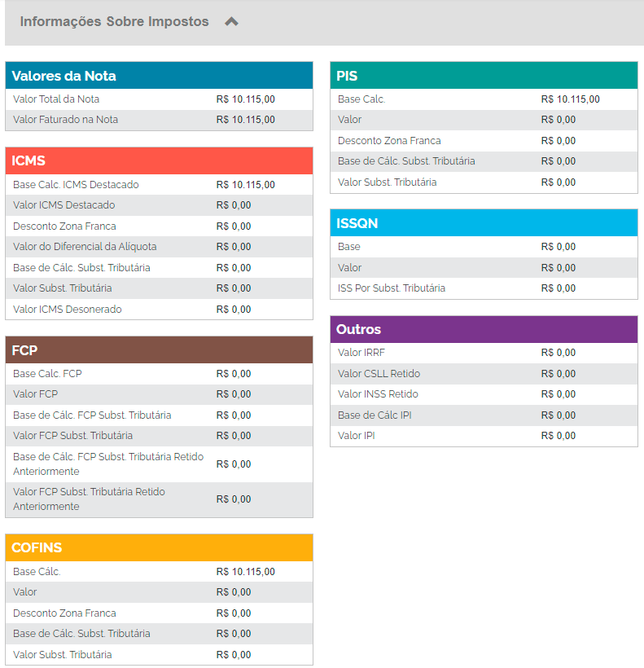Screen dimensions: 644x668
Task: Click the COFINS Base Cálc. amount
Action: 246,572
